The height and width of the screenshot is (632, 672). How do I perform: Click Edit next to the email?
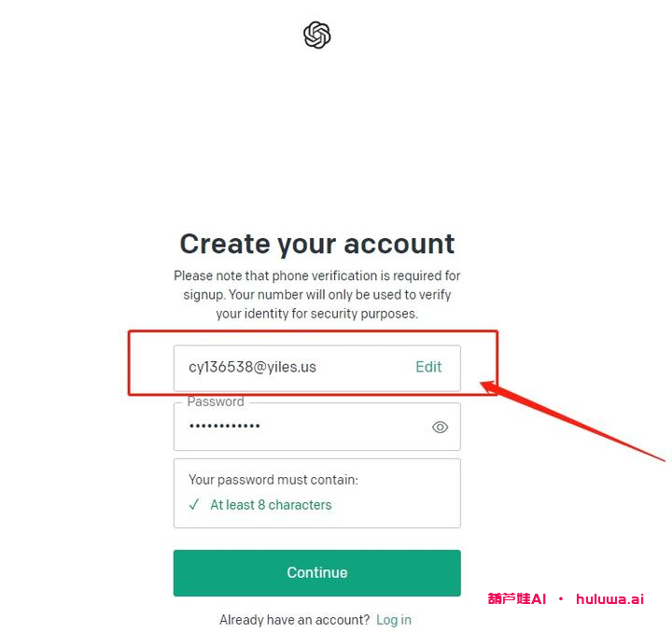tap(428, 367)
